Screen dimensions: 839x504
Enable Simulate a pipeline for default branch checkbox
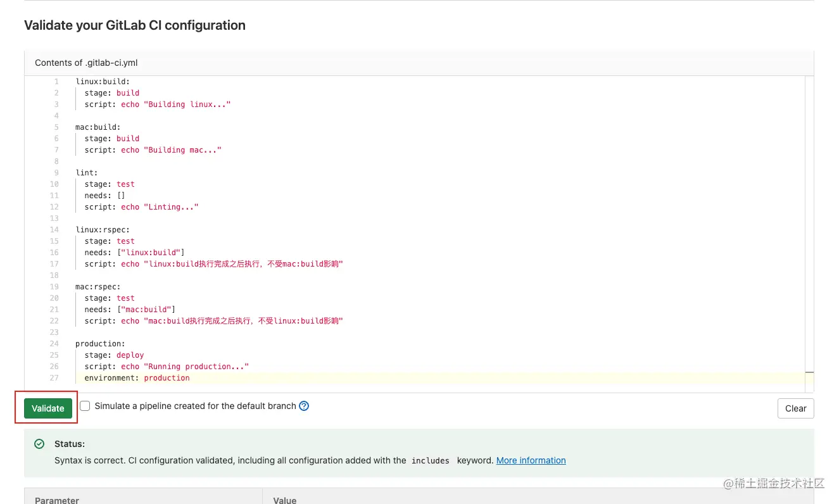pyautogui.click(x=85, y=406)
